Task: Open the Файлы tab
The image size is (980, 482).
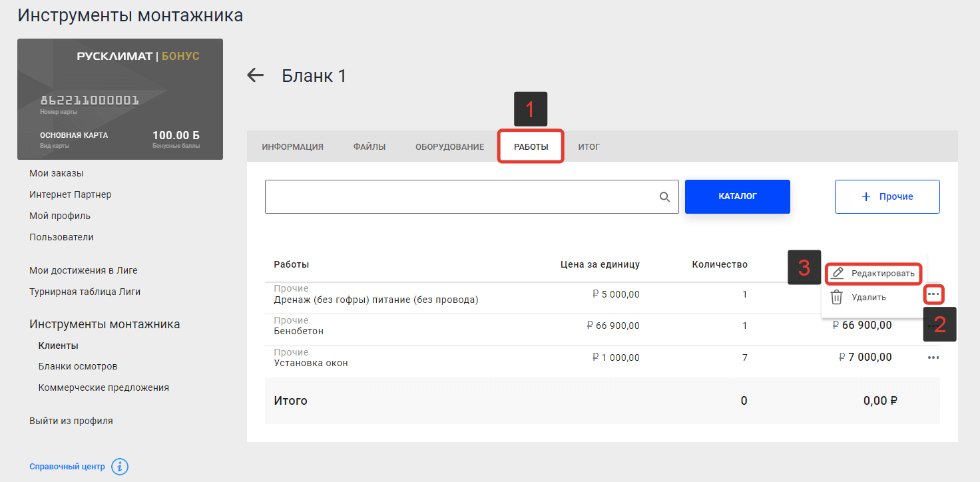Action: 369,147
